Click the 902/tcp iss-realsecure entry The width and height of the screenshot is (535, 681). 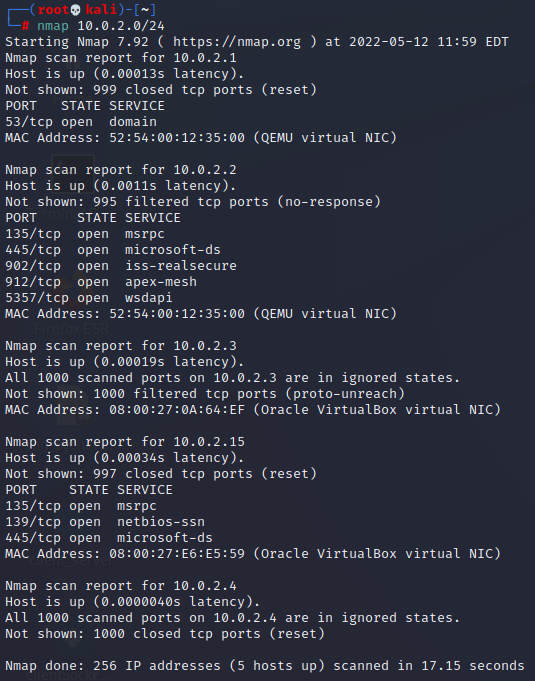pos(121,266)
